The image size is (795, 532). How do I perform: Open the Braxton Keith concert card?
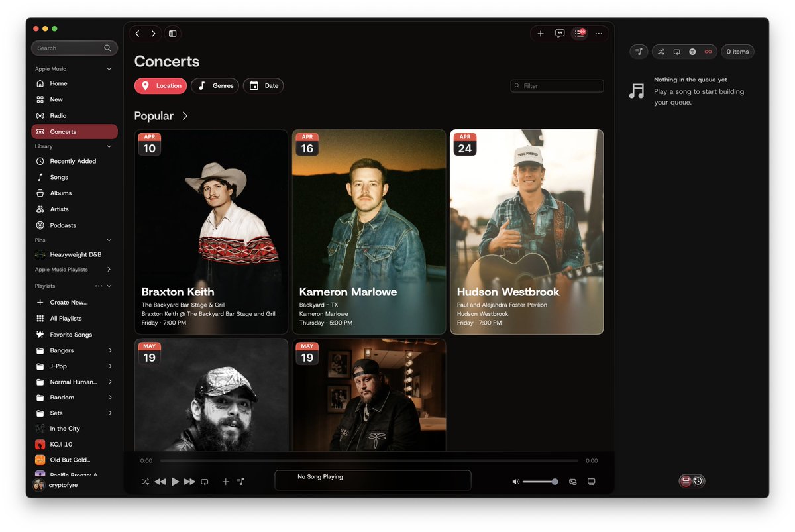pyautogui.click(x=211, y=232)
